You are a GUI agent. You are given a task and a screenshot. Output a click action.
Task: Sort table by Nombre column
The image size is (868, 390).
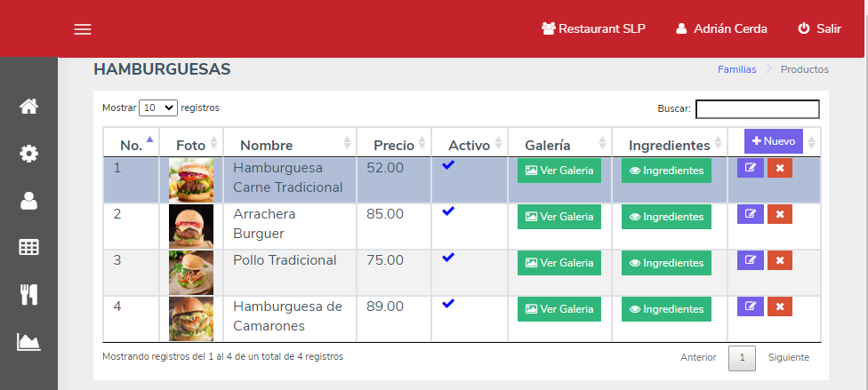tap(290, 145)
